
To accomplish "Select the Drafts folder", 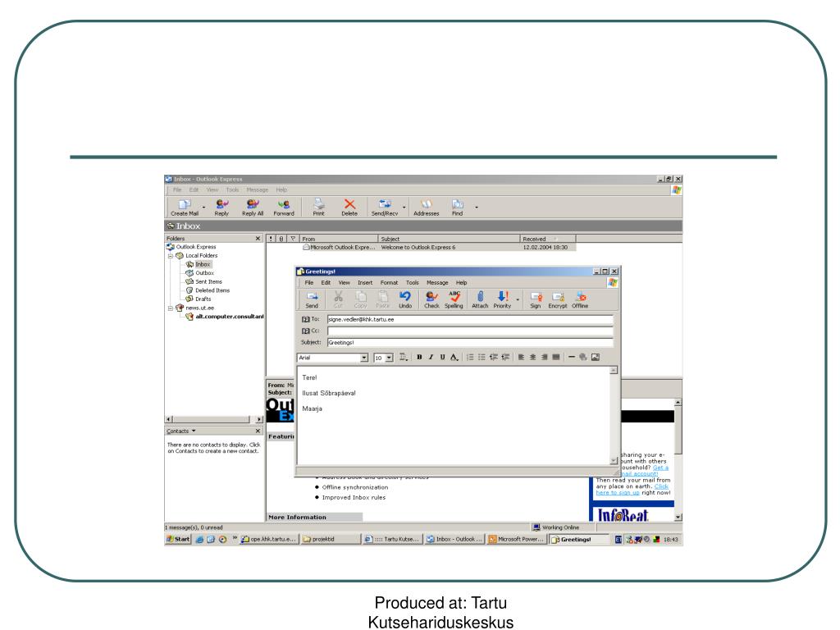I will click(x=203, y=299).
